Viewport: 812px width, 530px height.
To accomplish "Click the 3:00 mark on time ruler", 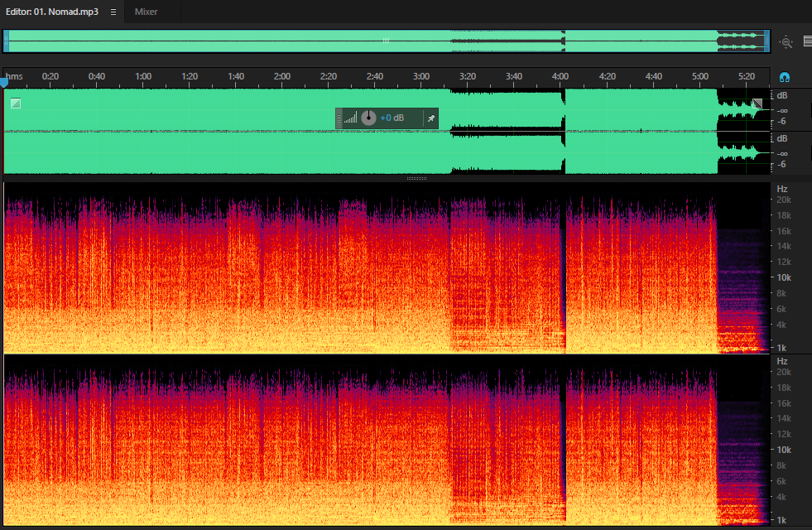I will coord(421,76).
